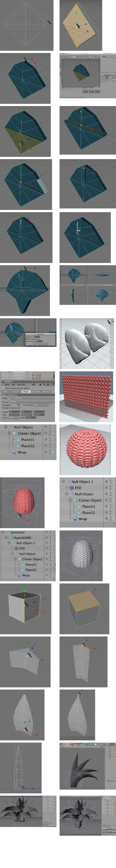Screen dimensions: 116x868
Task: Click the lock icon in the Attributes panel
Action: tap(48, 384)
